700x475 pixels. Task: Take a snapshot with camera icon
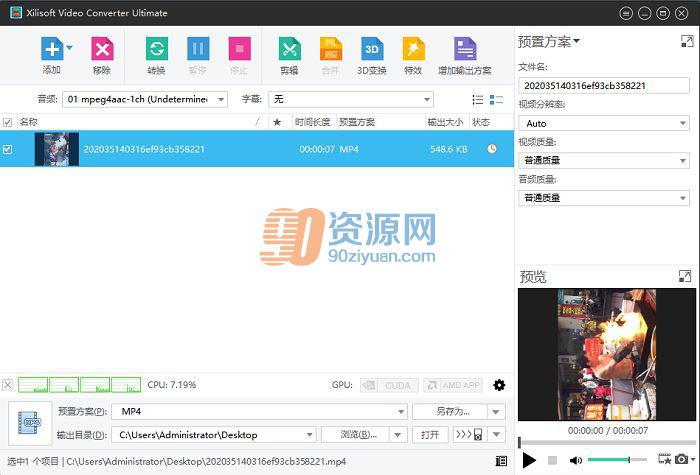[x=681, y=459]
